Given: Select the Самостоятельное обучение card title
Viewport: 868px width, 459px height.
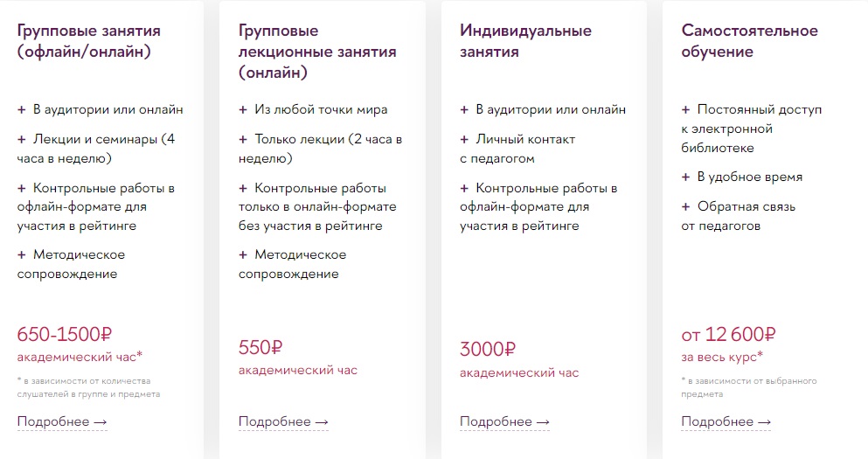Looking at the screenshot, I should [x=749, y=41].
